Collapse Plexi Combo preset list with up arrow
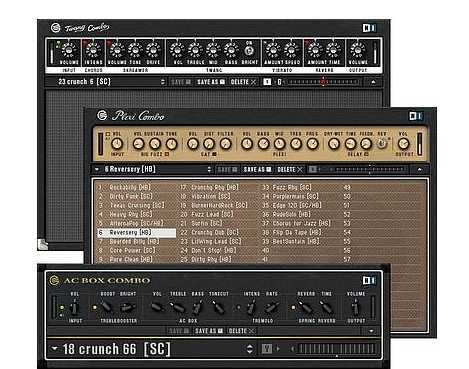This screenshot has height=369, width=469. pyautogui.click(x=419, y=169)
